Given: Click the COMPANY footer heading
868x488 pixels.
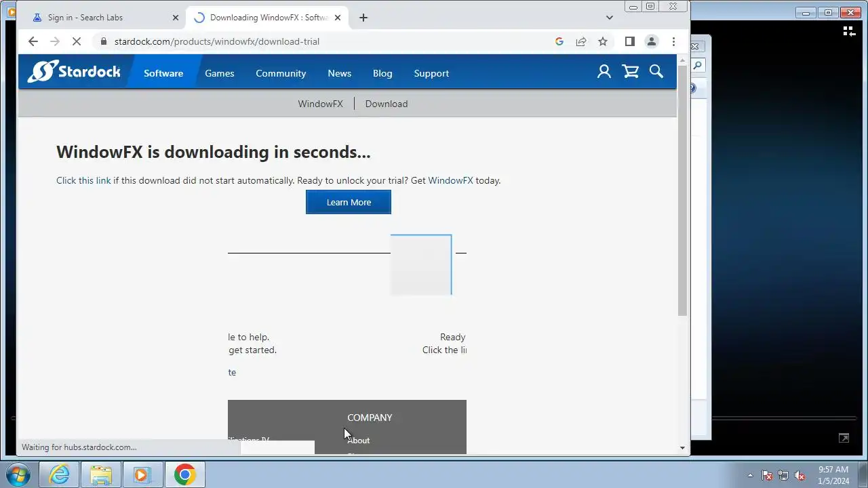Looking at the screenshot, I should (370, 418).
